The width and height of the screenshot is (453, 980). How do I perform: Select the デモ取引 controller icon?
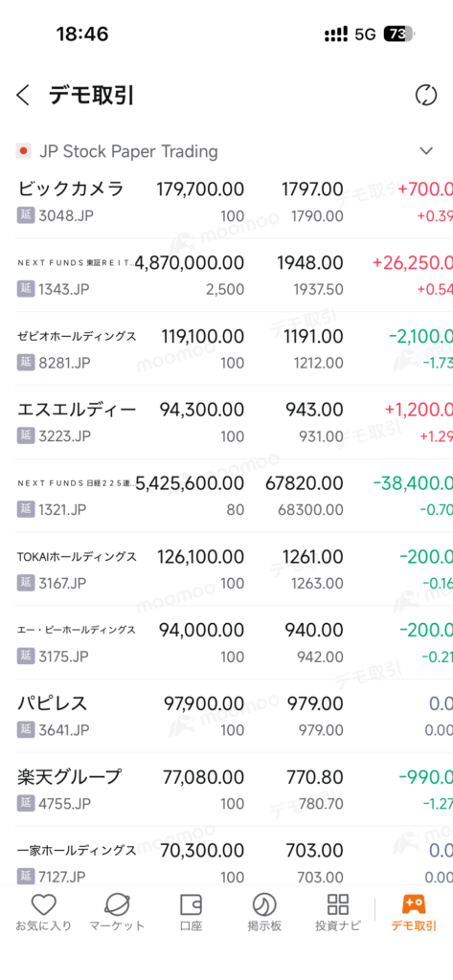(x=414, y=903)
